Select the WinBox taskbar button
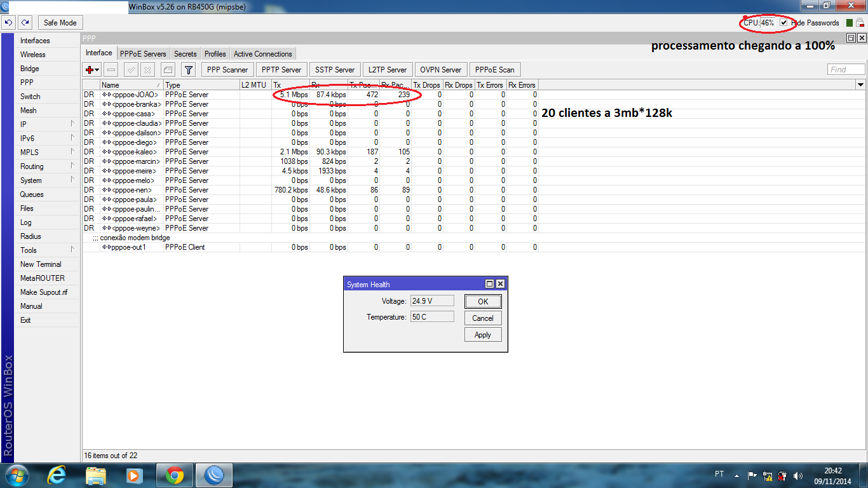Screen dimensions: 868x488 coord(214,475)
